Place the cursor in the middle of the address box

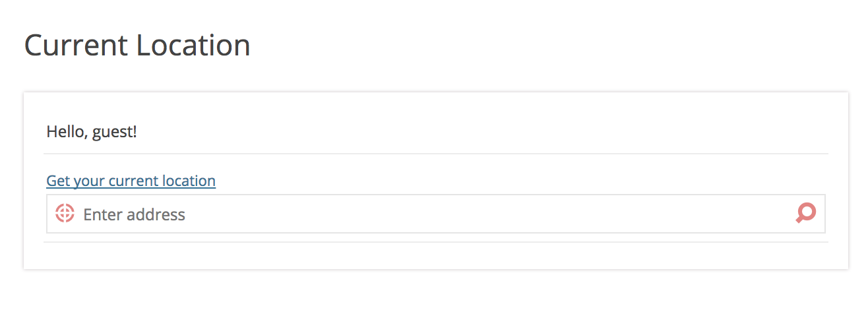click(436, 214)
